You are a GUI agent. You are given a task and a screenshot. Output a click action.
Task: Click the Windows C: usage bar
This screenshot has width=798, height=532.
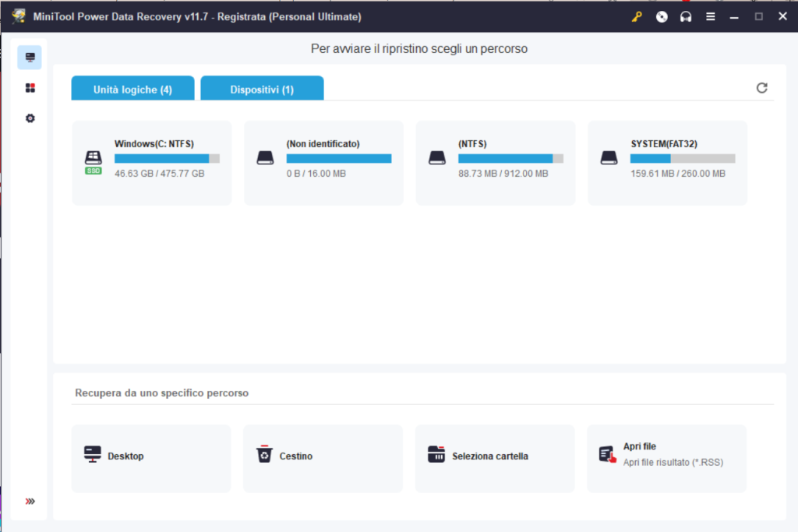(x=167, y=159)
